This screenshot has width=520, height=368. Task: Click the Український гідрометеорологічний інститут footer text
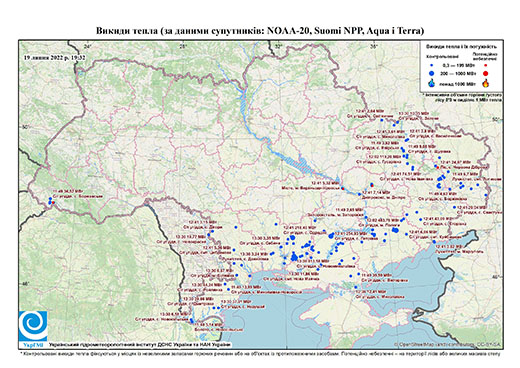139,344
